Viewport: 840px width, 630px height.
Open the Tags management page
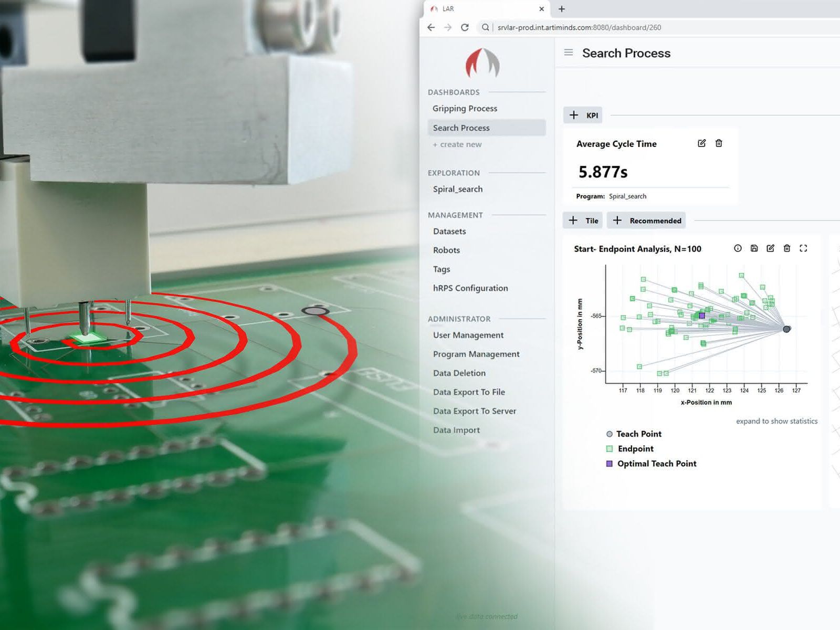(x=442, y=269)
